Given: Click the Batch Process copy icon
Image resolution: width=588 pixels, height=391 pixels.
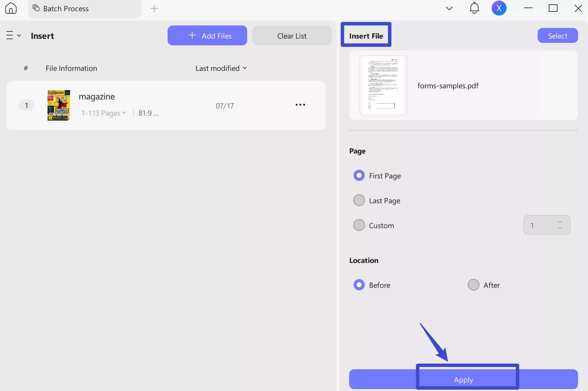Looking at the screenshot, I should coord(36,8).
